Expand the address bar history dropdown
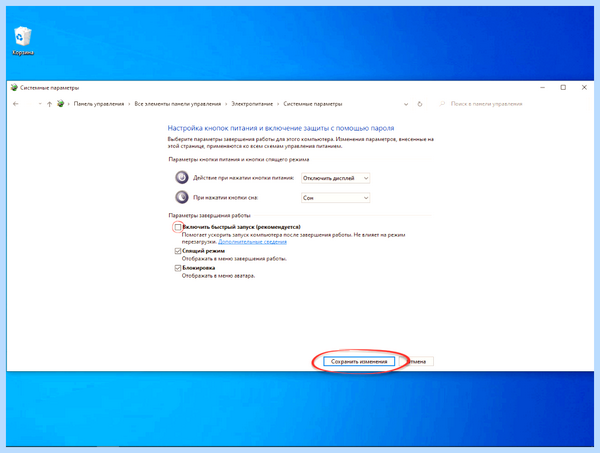Image resolution: width=600 pixels, height=453 pixels. click(406, 104)
